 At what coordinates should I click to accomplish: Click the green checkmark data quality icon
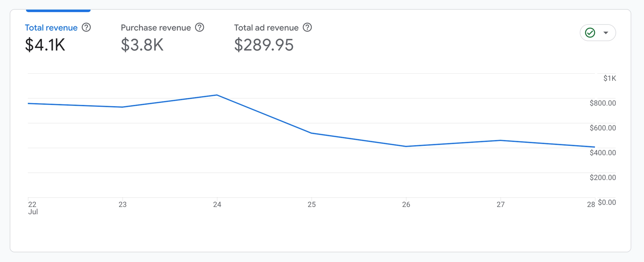(x=590, y=33)
